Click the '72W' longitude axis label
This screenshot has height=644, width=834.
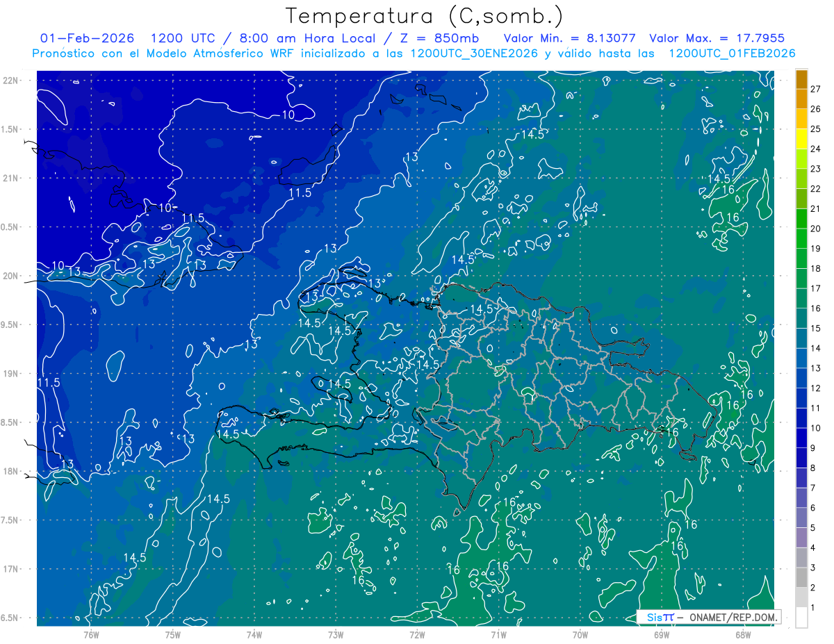[417, 634]
